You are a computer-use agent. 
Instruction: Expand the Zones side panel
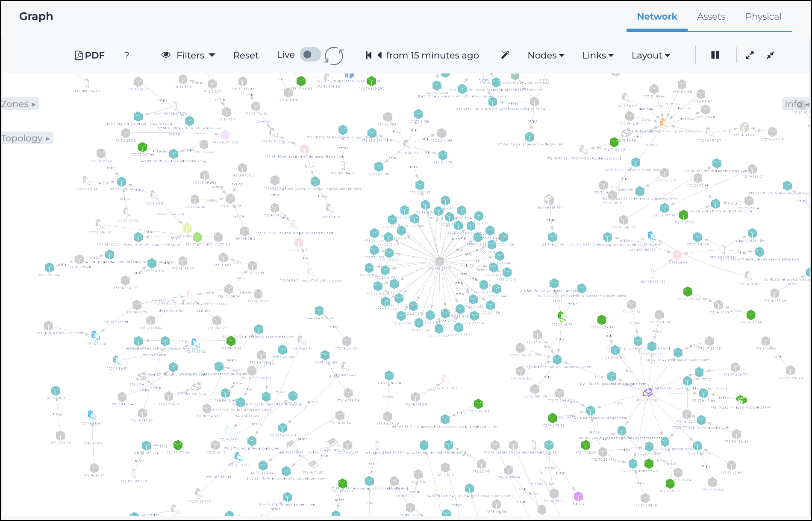pos(19,104)
